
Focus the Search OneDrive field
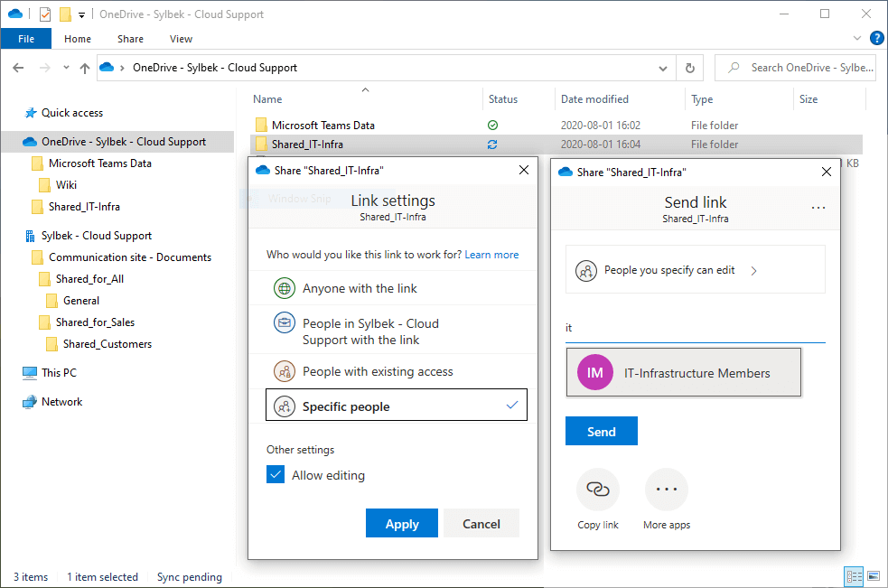click(795, 68)
